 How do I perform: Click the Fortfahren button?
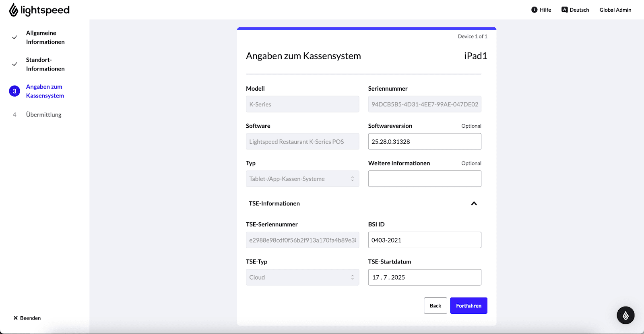pyautogui.click(x=469, y=306)
